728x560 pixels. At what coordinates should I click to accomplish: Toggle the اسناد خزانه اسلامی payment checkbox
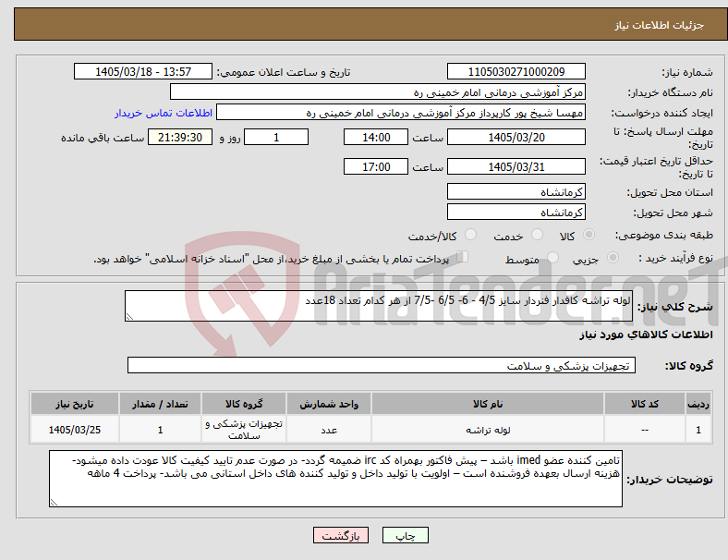tap(463, 256)
